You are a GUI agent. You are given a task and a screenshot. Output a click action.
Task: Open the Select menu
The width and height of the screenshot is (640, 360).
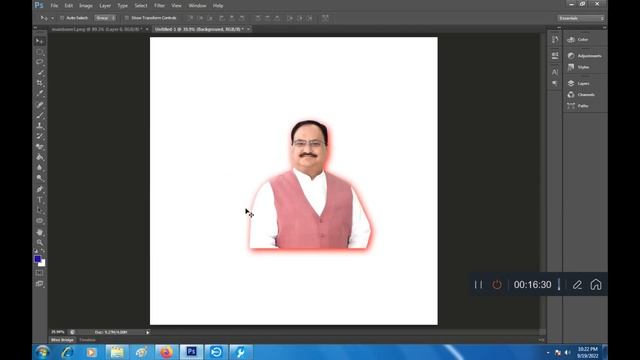(x=141, y=6)
